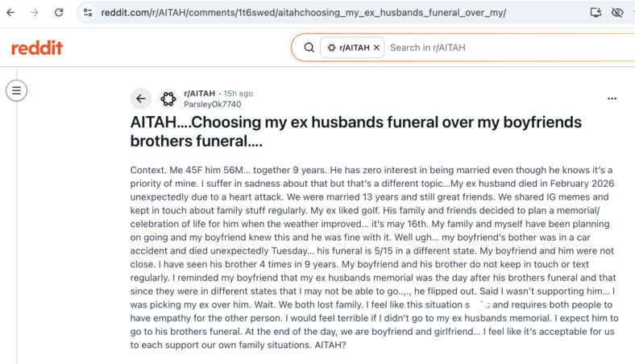Click the install app icon in address bar
This screenshot has height=364, width=635.
click(x=596, y=13)
